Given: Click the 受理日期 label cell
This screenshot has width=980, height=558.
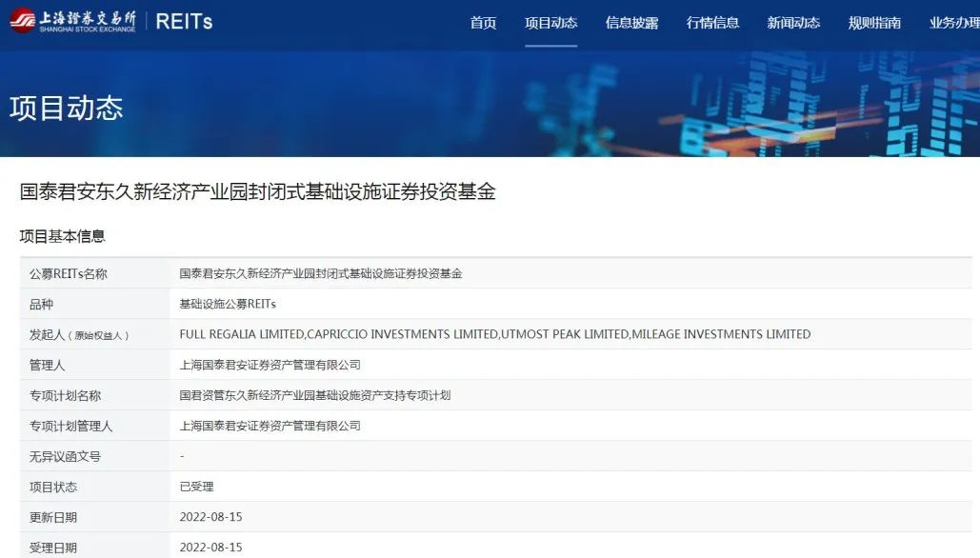Looking at the screenshot, I should [x=94, y=547].
